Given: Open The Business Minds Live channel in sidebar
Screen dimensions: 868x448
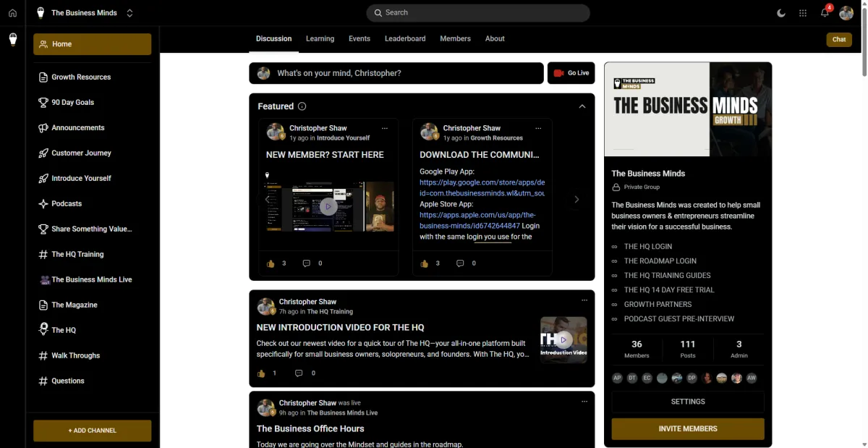Looking at the screenshot, I should (x=92, y=279).
